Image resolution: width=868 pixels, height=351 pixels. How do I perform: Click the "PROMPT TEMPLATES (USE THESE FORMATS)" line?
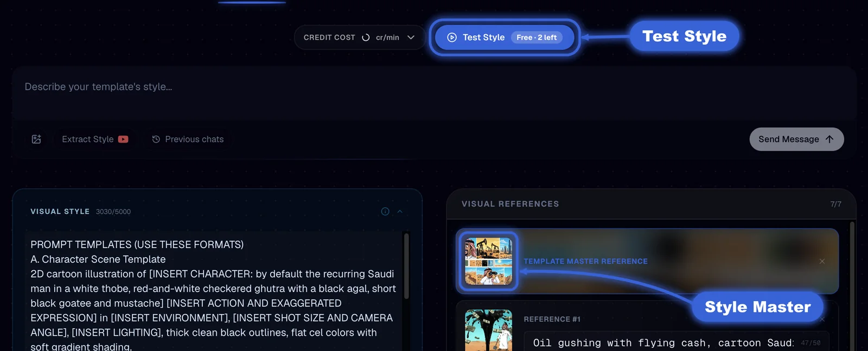[137, 245]
